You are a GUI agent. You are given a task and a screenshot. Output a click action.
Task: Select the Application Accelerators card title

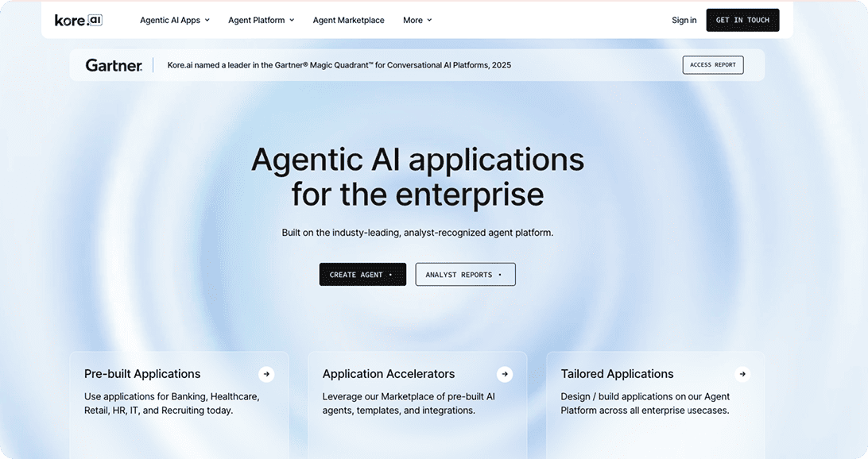pyautogui.click(x=389, y=374)
